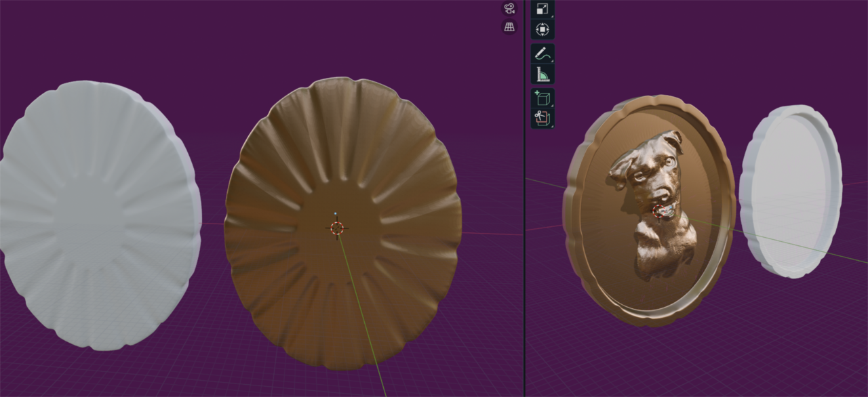The width and height of the screenshot is (868, 397).
Task: Select the Add Cube tool
Action: tap(542, 98)
